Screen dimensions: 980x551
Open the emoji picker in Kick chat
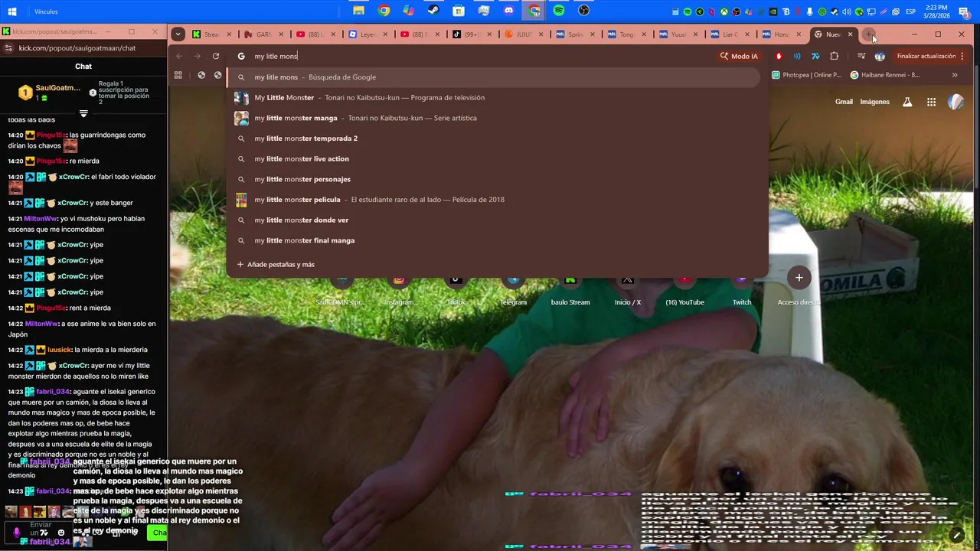pos(61,533)
